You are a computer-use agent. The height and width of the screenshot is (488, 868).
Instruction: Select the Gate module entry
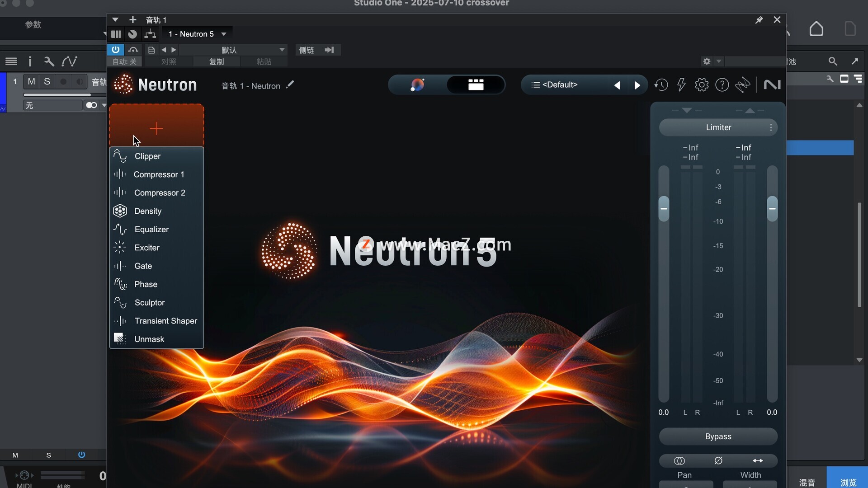(156, 266)
